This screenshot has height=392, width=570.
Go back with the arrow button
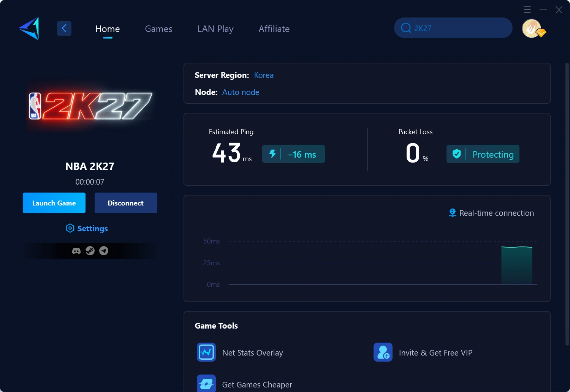coord(64,28)
